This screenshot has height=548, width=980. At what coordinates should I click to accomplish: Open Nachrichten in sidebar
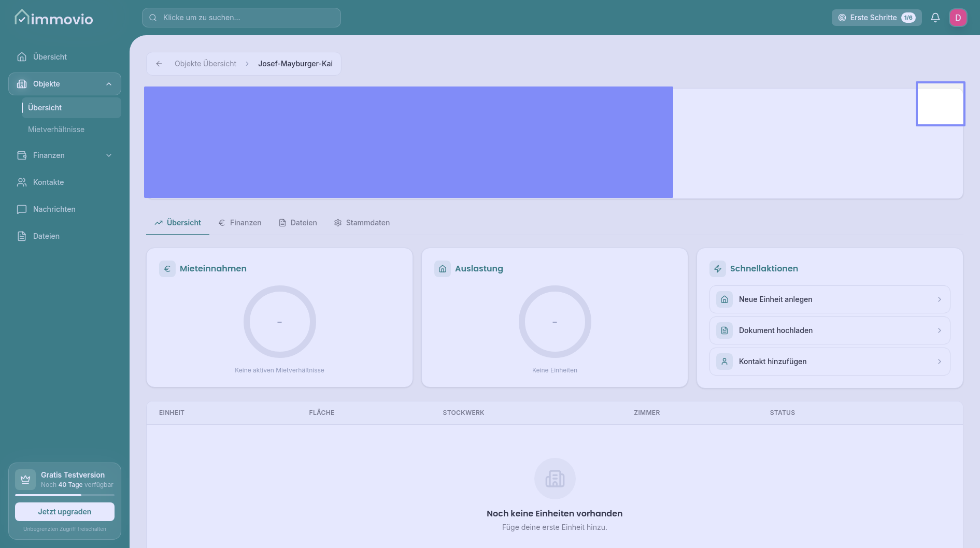pos(54,209)
